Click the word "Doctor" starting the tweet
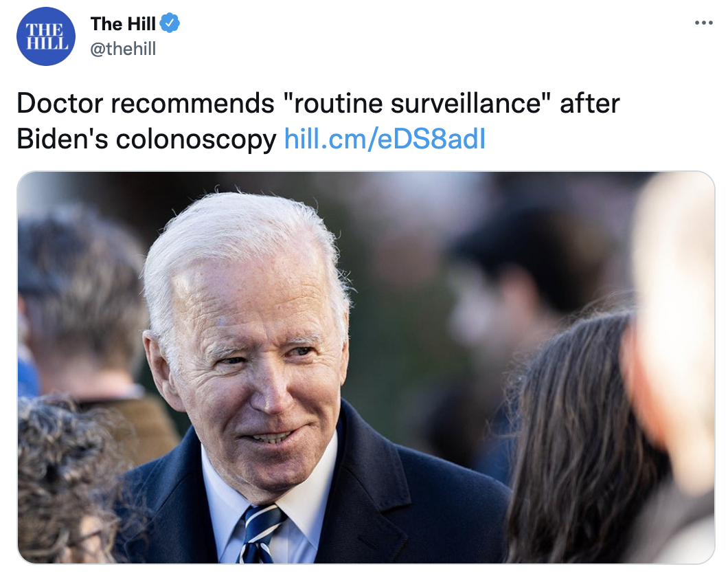Screen dimensions: 728x580 (60, 103)
